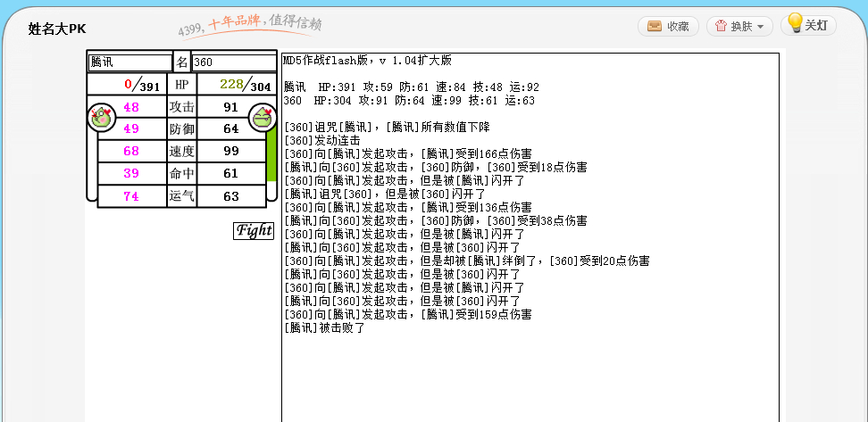Toggle lights off with 关灯

(808, 25)
